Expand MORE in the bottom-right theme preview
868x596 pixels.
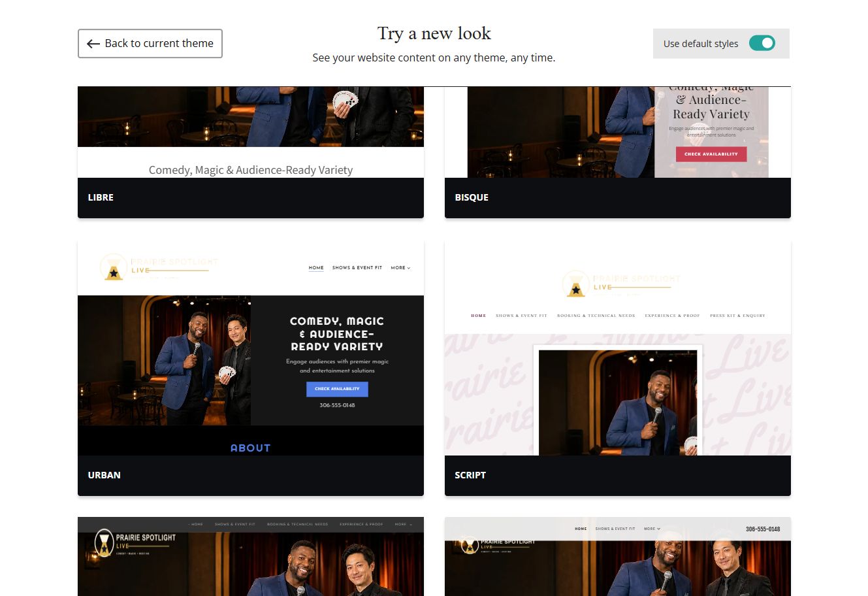652,529
